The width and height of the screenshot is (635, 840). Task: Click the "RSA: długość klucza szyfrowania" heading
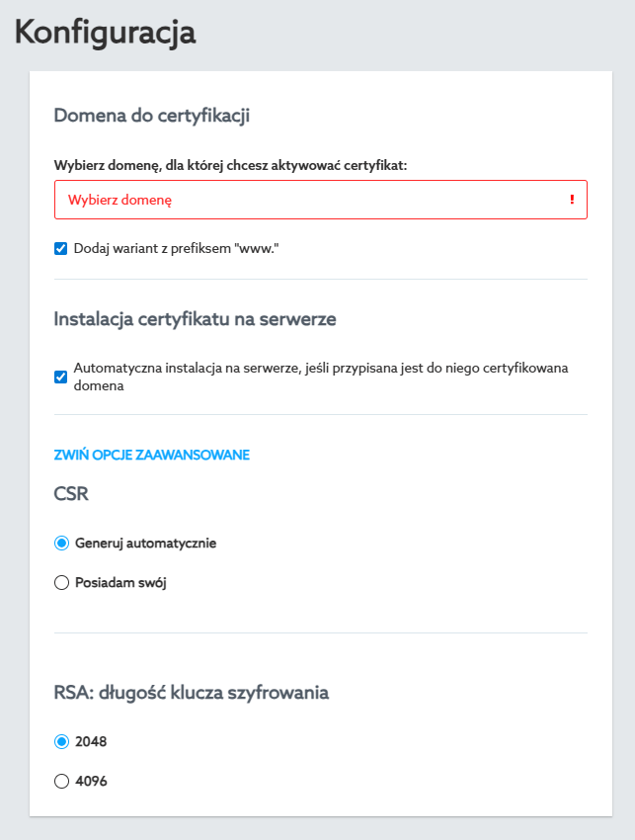(x=191, y=692)
